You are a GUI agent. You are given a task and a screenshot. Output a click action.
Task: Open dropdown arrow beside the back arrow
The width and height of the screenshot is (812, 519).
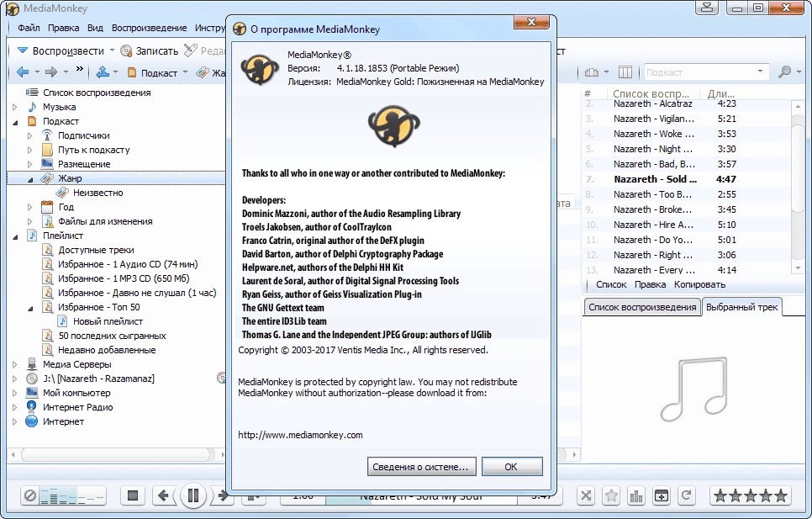pos(37,72)
